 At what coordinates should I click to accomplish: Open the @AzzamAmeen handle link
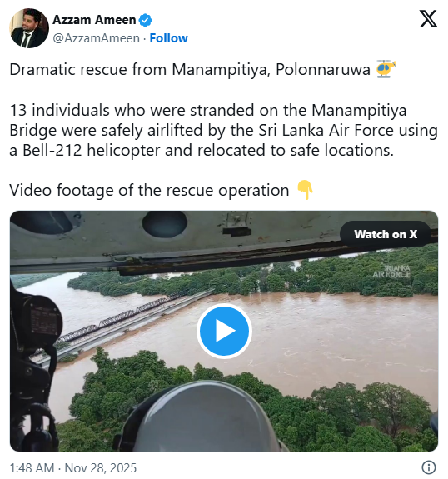click(97, 38)
